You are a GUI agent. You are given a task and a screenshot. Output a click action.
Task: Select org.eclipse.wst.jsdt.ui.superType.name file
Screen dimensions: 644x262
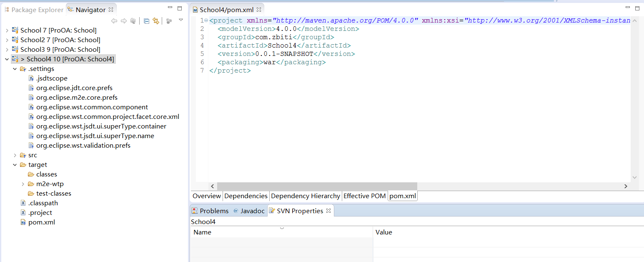95,136
